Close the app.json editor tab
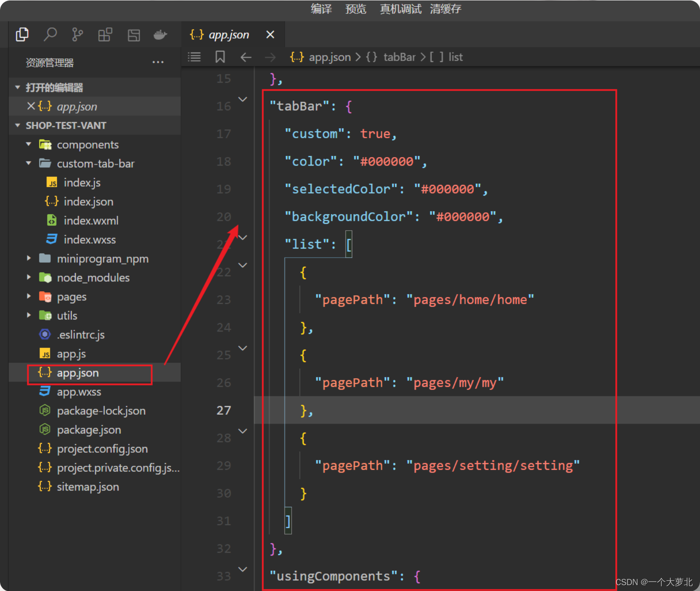The image size is (700, 591). pyautogui.click(x=270, y=35)
